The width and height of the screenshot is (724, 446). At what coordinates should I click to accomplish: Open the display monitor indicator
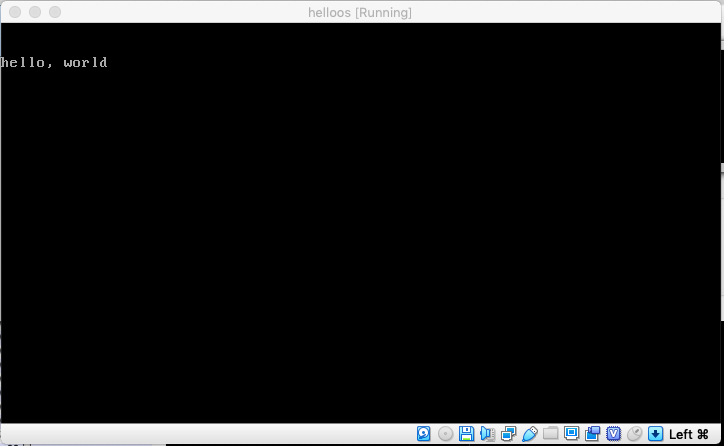coord(571,434)
